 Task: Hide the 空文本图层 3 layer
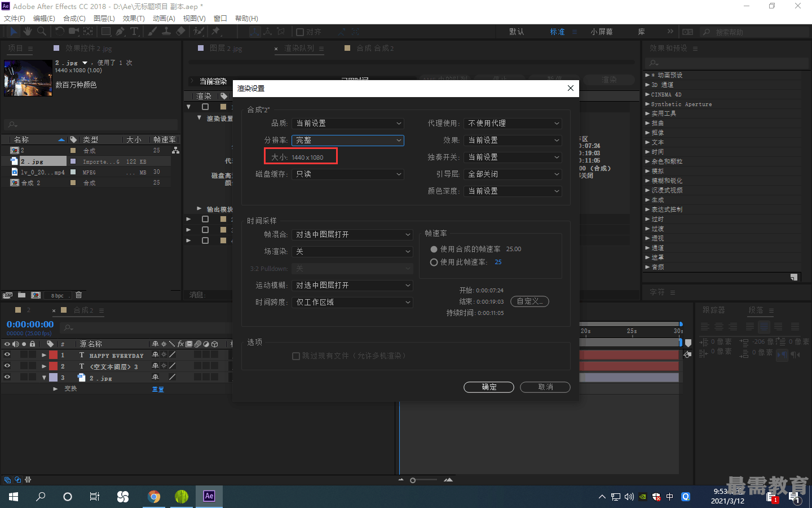point(7,366)
